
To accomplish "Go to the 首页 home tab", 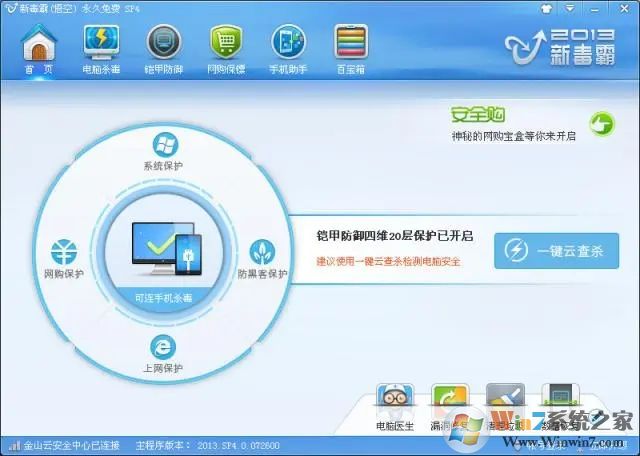I will [x=39, y=49].
